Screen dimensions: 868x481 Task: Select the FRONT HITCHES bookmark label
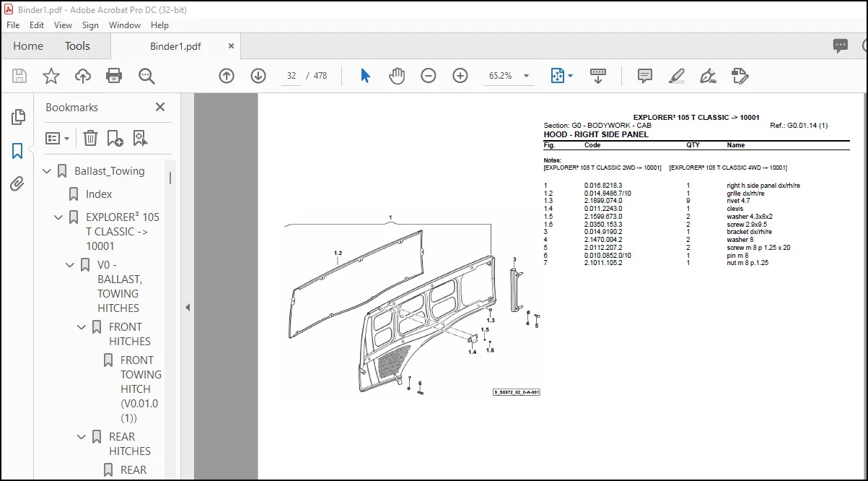pos(130,334)
